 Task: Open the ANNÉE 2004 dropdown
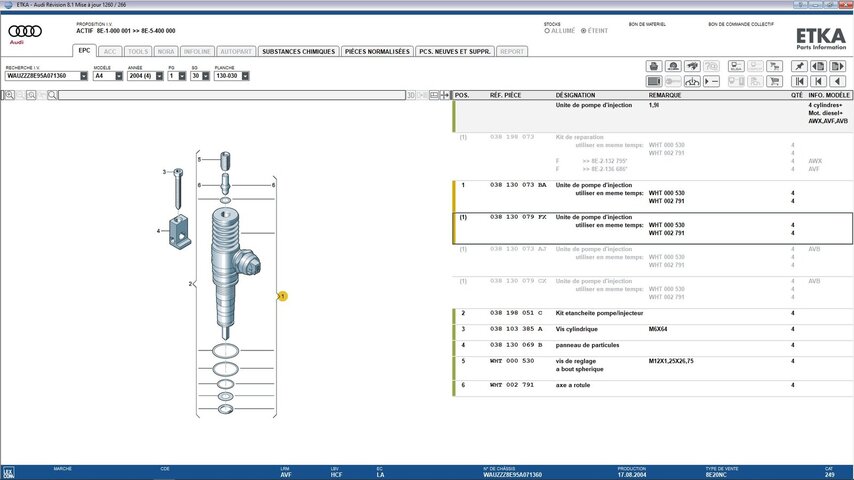tap(160, 76)
